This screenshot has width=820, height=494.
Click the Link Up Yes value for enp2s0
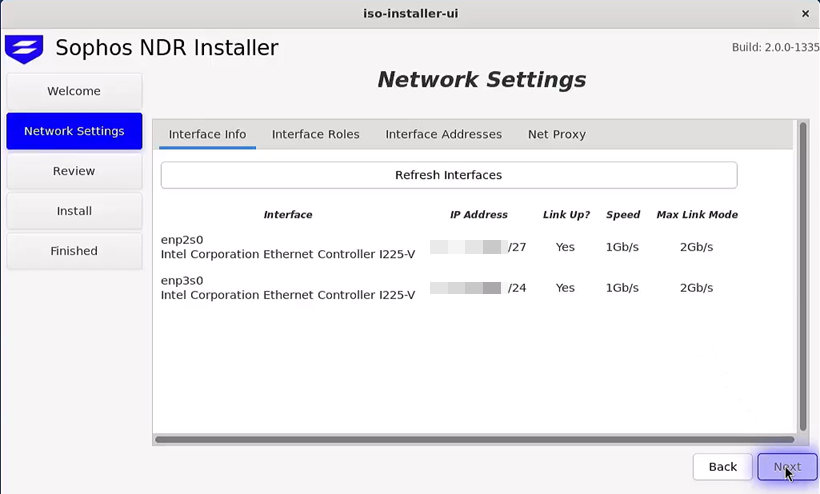tap(565, 247)
